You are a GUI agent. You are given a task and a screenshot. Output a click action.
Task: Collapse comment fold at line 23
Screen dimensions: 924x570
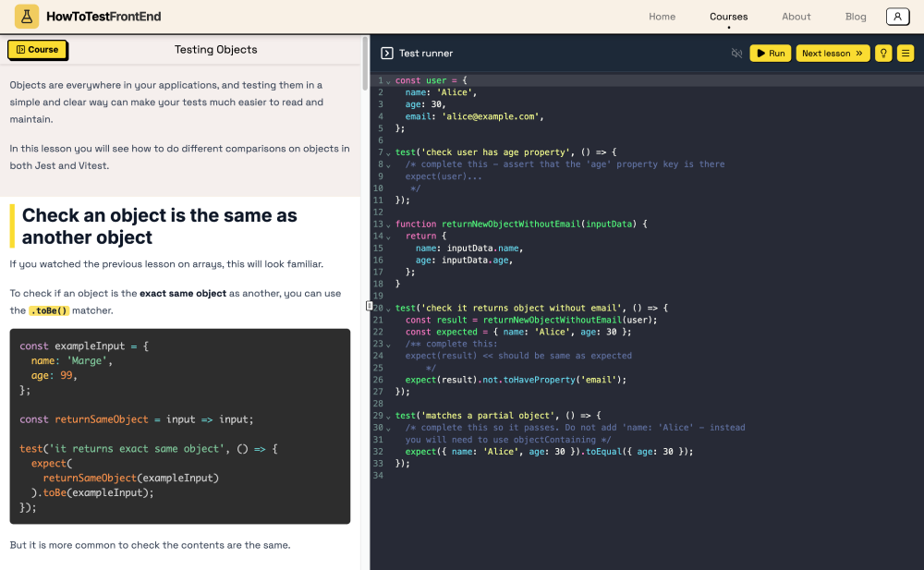tap(388, 345)
